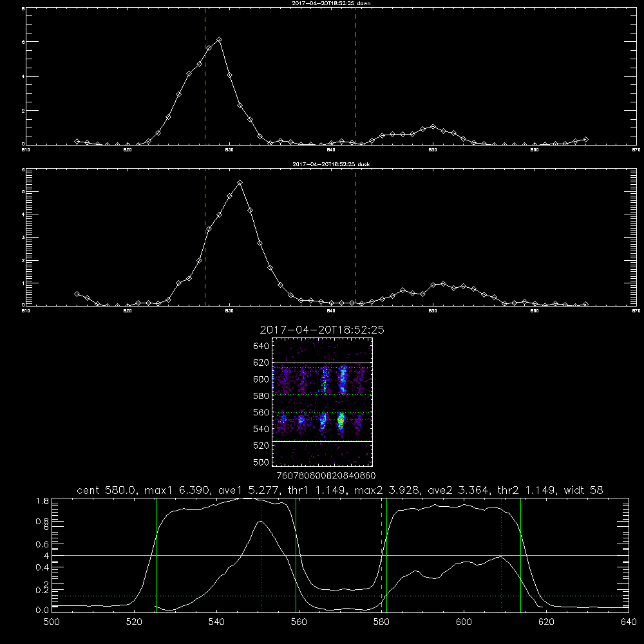Click the 860 x-axis label in dusk plot
Viewport: 644px width, 644px height.
tap(535, 311)
